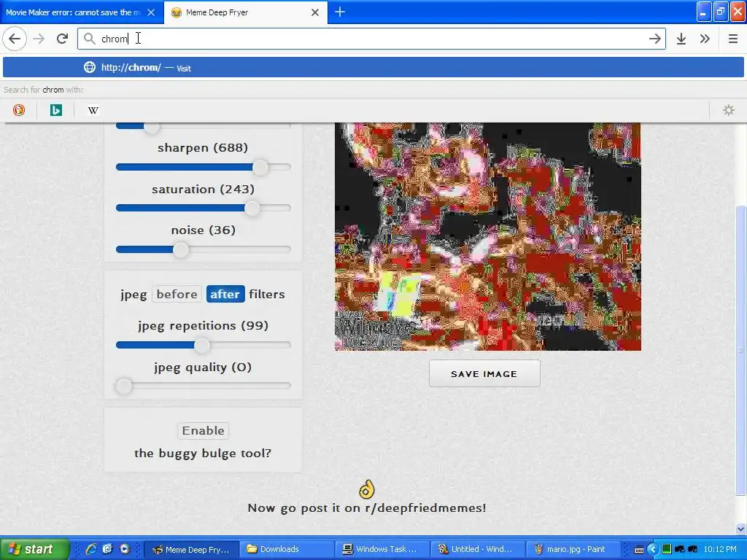
Task: Adjust the noise slider handle
Action: click(181, 249)
